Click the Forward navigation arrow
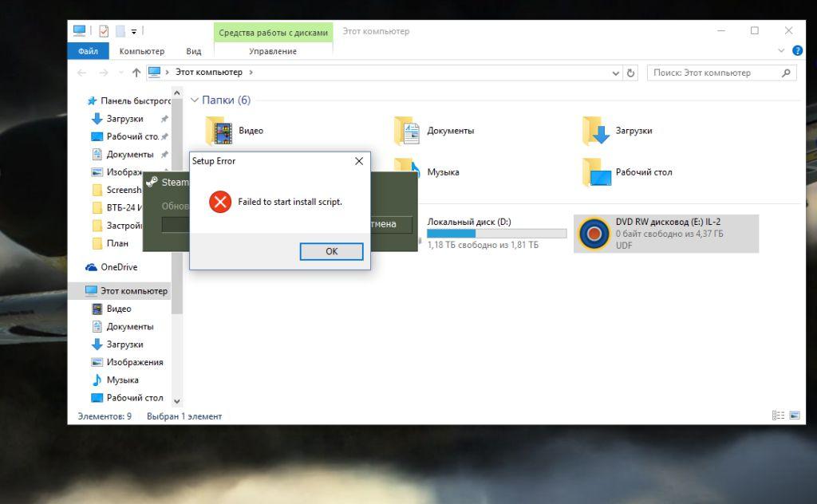The height and width of the screenshot is (504, 817). [x=104, y=73]
